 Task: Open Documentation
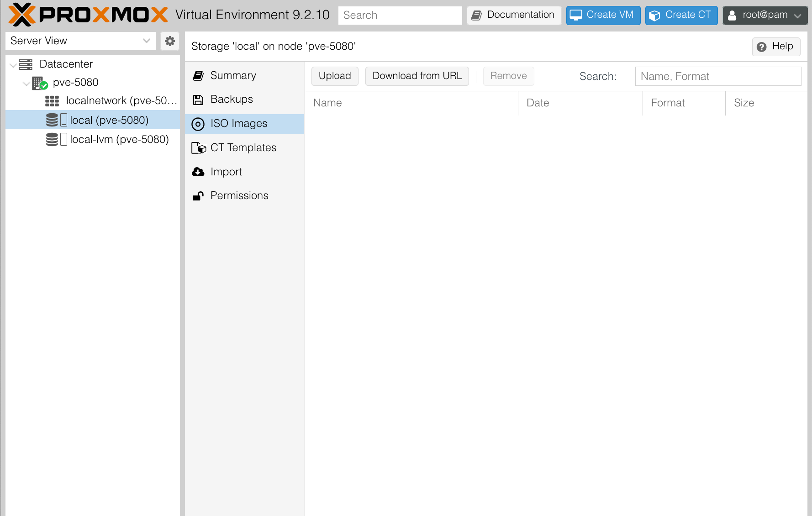514,15
